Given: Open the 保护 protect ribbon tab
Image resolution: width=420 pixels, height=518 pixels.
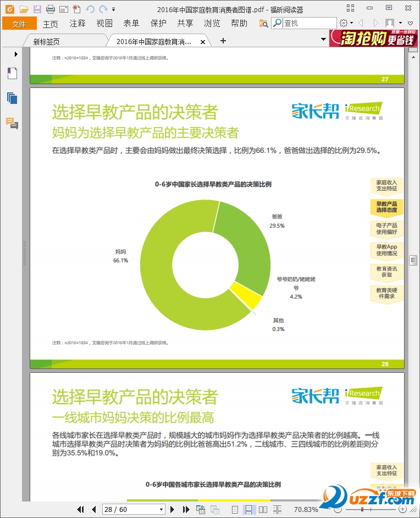Looking at the screenshot, I should (x=158, y=24).
